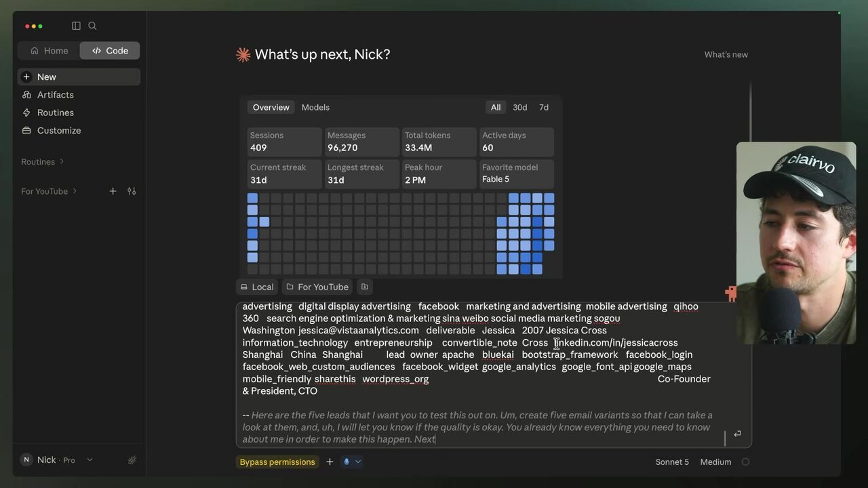Click the orange pixel mascot icon
Image resolution: width=868 pixels, height=488 pixels.
pyautogui.click(x=730, y=293)
